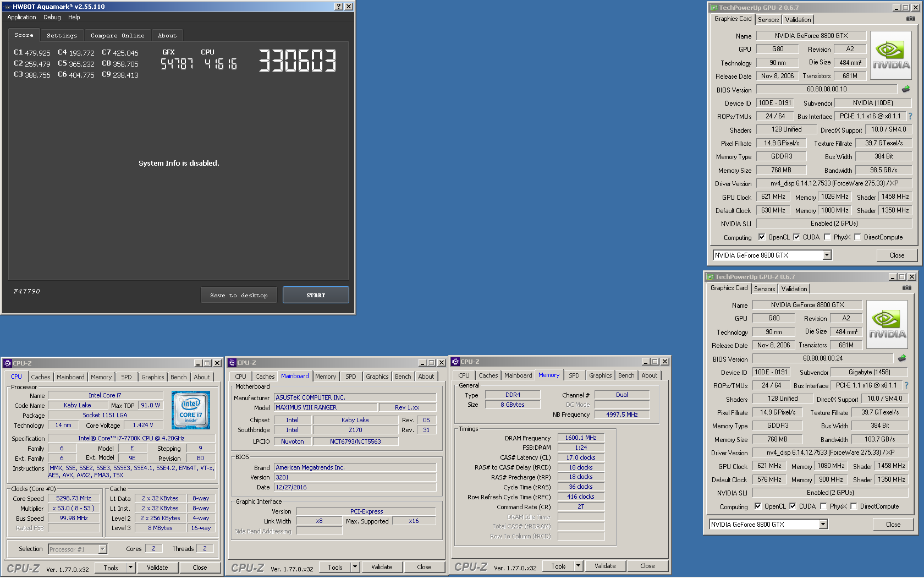Viewport: 924px width, 578px height.
Task: Click Intel Core i7 logo in CPU-Z
Action: 191,410
